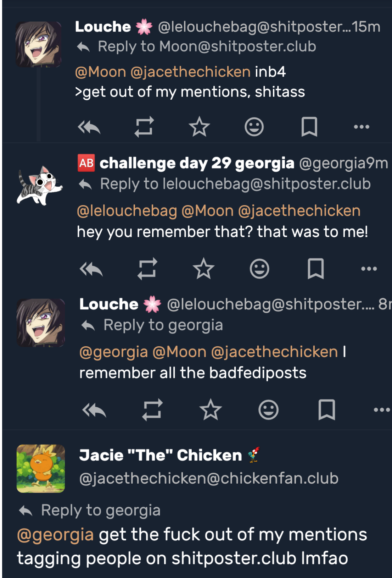This screenshot has width=392, height=578.
Task: Open 'Reply to lelouchebag@shitposter.club' parent link
Action: pyautogui.click(x=235, y=184)
